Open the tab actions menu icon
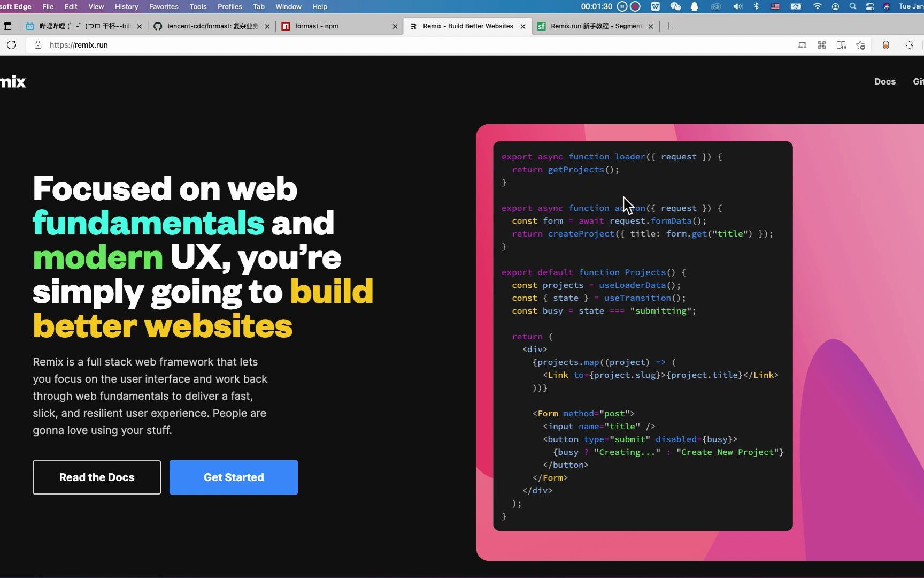This screenshot has width=924, height=578. point(7,26)
